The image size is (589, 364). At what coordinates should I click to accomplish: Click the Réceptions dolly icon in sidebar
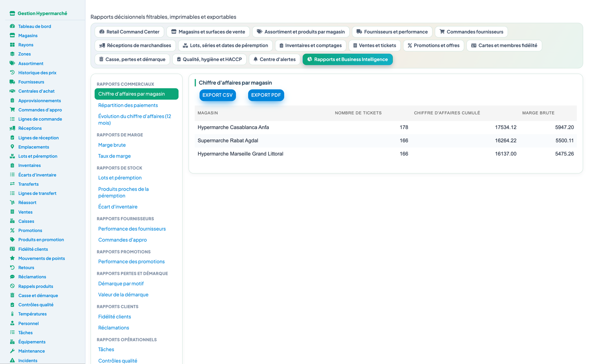click(x=12, y=128)
